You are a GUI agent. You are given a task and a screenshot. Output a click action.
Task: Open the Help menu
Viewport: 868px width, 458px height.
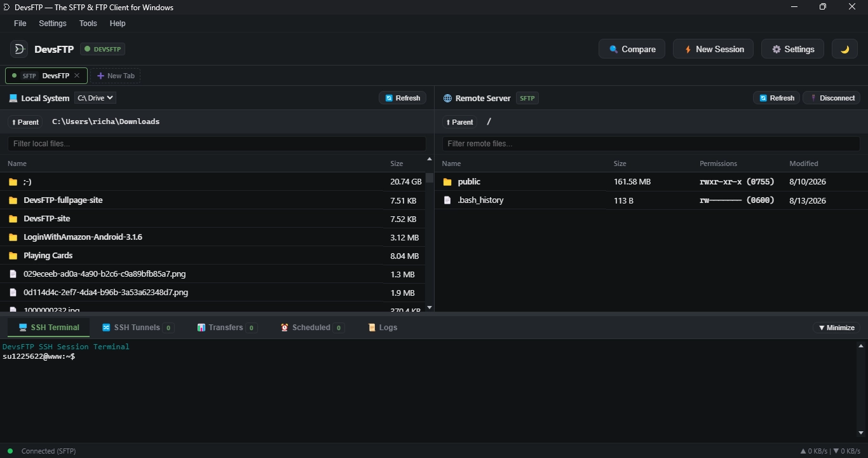(x=118, y=23)
